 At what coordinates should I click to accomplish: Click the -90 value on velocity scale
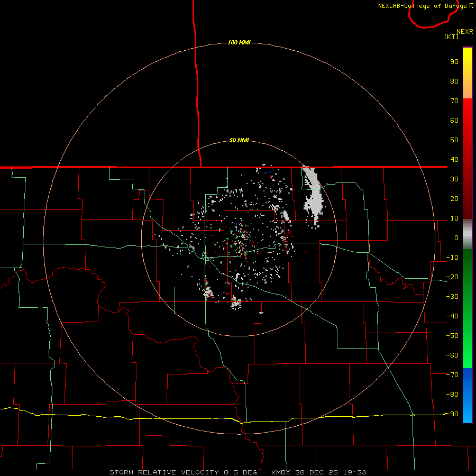click(x=452, y=414)
